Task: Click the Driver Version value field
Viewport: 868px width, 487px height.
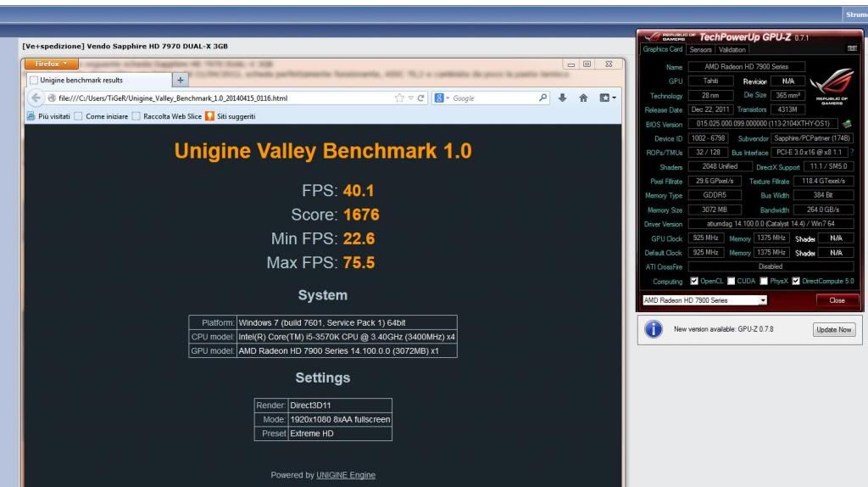Action: tap(771, 224)
